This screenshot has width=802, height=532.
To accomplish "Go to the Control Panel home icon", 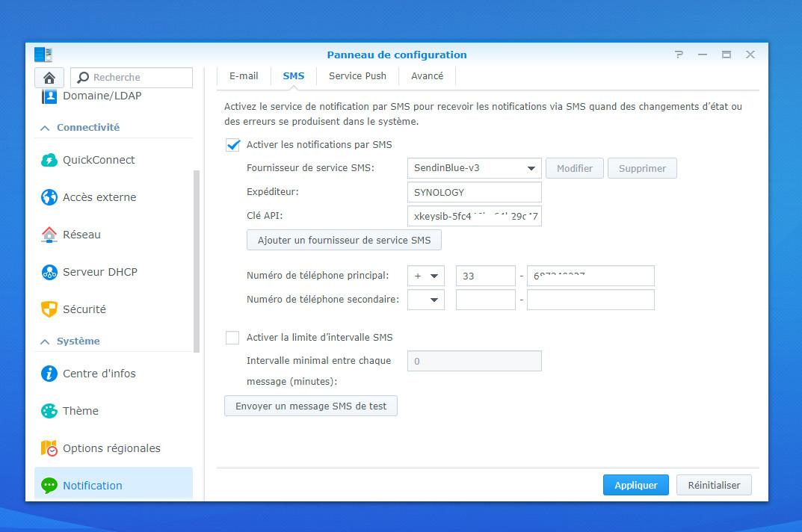I will click(49, 78).
